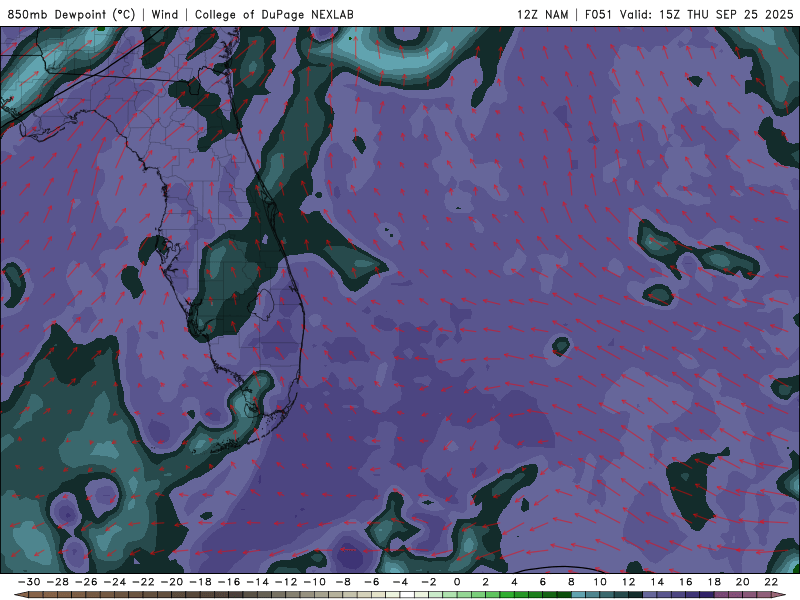This screenshot has width=800, height=600.
Task: Click "College of DuPage NEXLAB" header text
Action: pyautogui.click(x=274, y=15)
